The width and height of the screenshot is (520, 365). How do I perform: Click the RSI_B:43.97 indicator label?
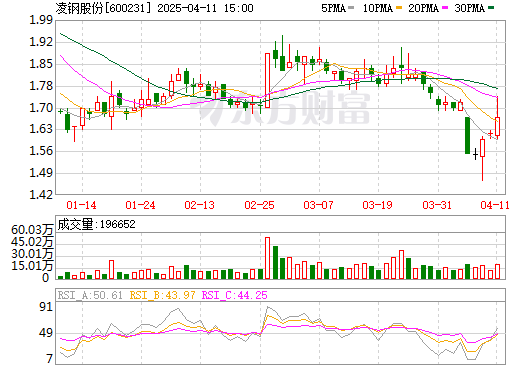click(162, 295)
